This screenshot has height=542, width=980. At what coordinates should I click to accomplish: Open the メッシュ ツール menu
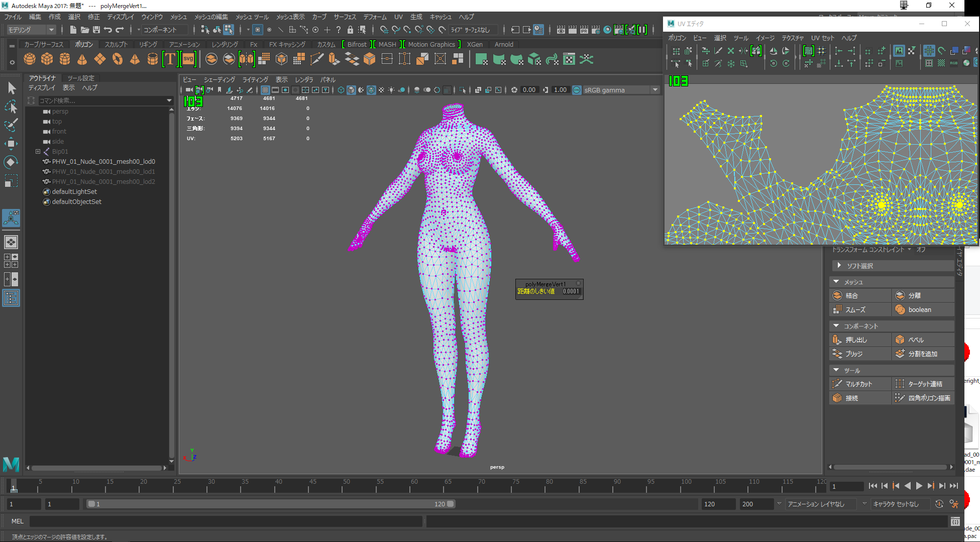252,17
